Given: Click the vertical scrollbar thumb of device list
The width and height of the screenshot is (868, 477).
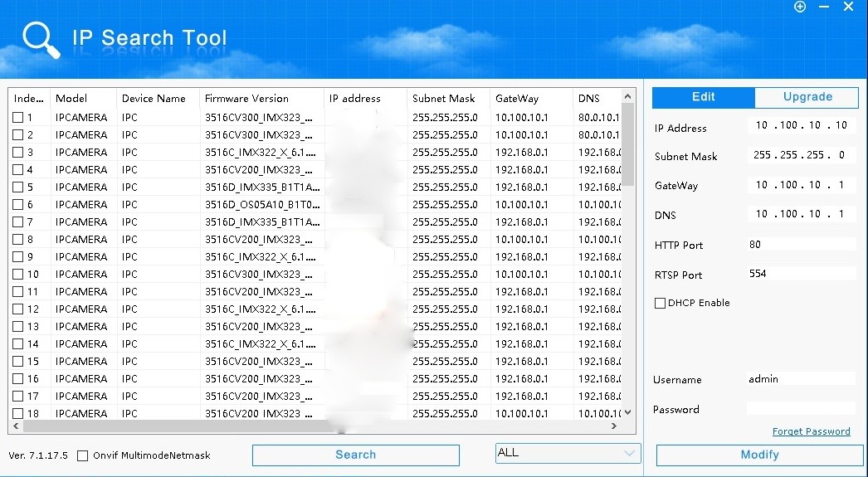Looking at the screenshot, I should point(627,144).
